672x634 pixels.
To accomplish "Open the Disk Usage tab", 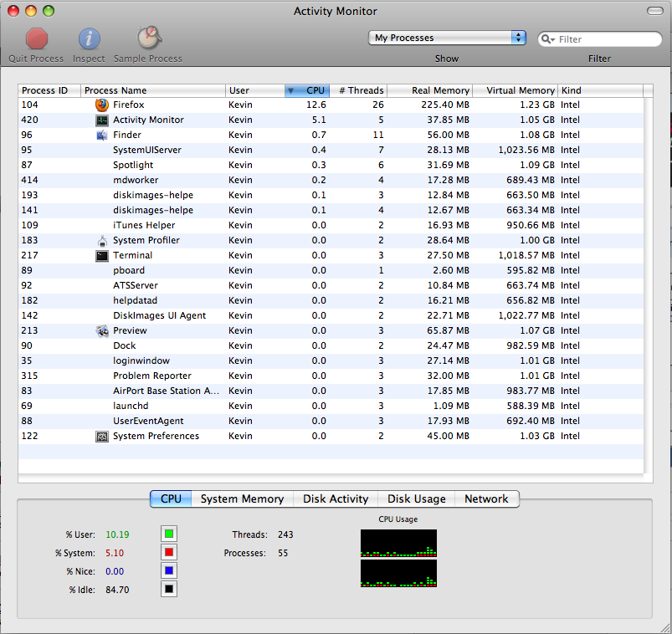I will 416,499.
